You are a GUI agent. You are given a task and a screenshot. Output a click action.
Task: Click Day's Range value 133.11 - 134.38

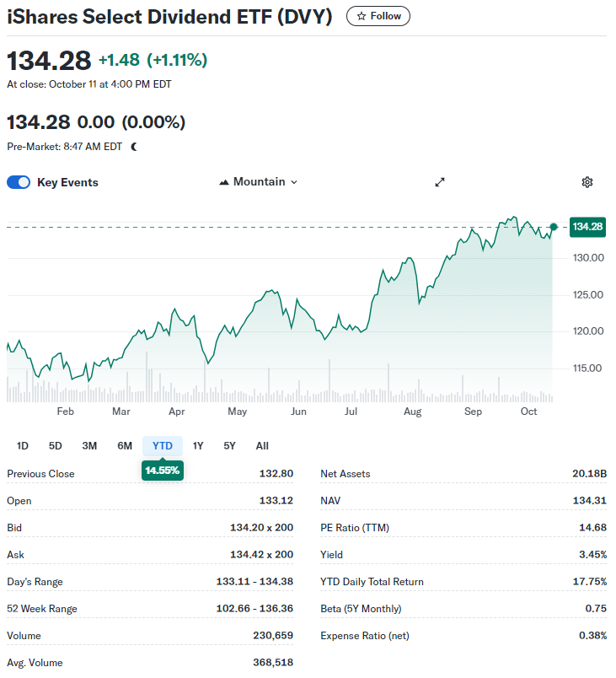click(254, 582)
